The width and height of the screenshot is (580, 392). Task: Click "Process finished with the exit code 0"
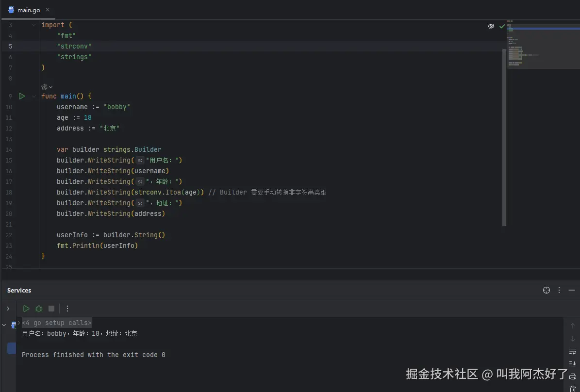(94, 355)
